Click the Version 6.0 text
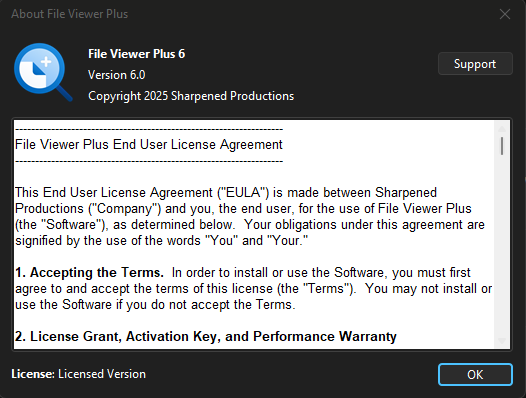The height and width of the screenshot is (398, 526). [116, 75]
